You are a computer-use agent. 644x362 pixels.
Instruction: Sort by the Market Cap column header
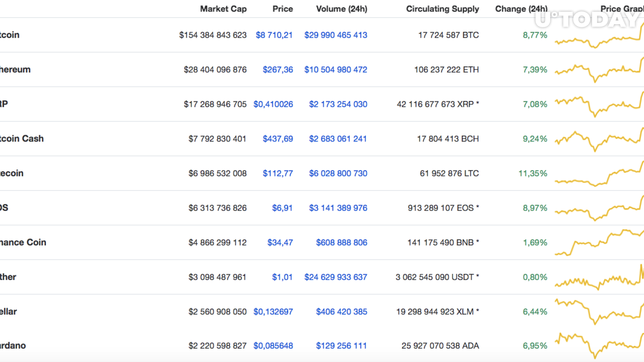pos(223,9)
